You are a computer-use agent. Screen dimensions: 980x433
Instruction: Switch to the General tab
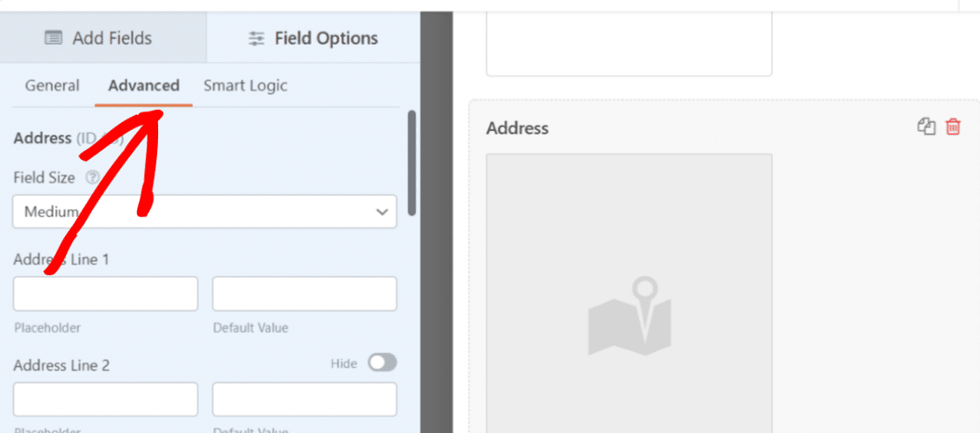point(53,85)
